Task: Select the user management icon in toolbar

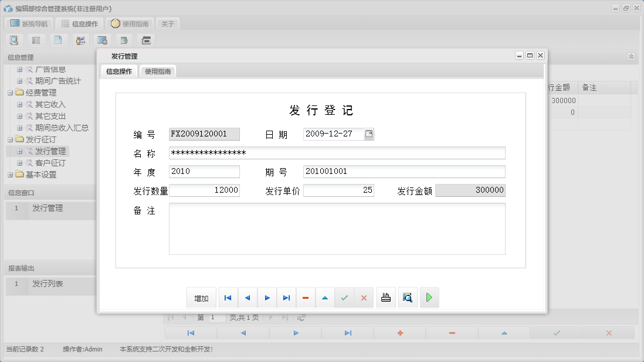Action: pyautogui.click(x=81, y=40)
